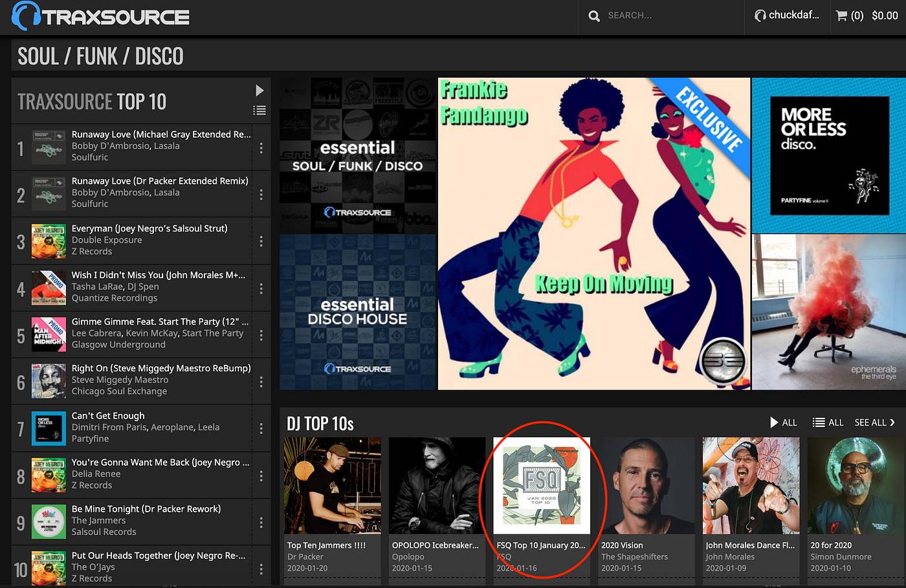The height and width of the screenshot is (588, 906).
Task: Click Glasgow Underground label link
Action: [118, 344]
